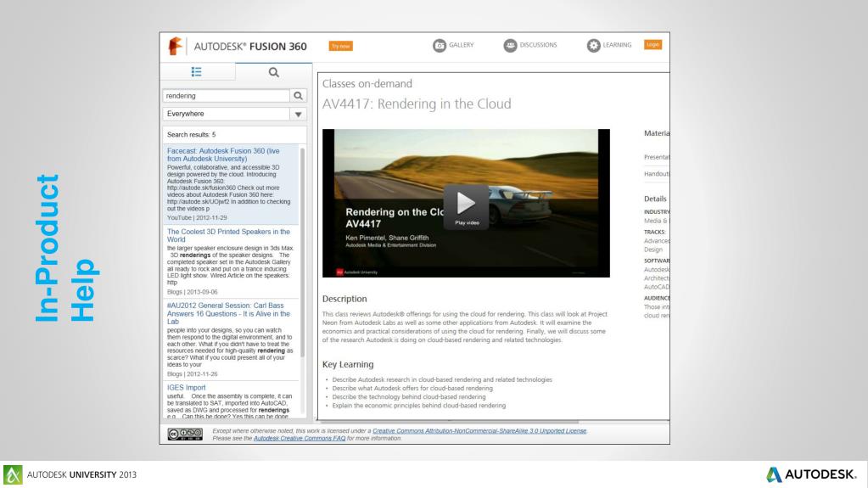Click the Everywhere dropdown arrow
Screen dimensions: 868x488
click(298, 114)
